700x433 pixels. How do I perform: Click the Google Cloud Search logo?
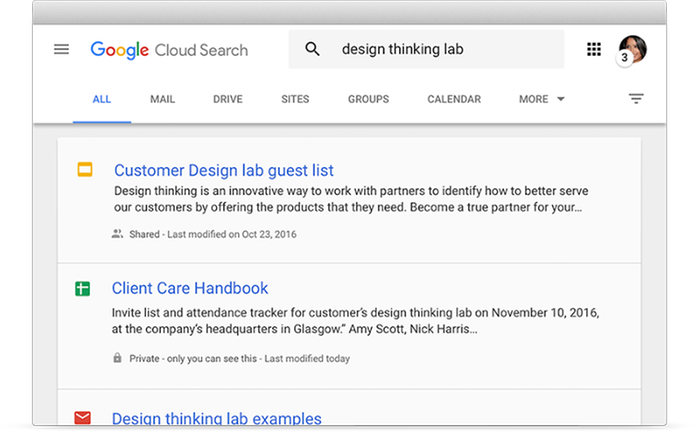point(169,49)
